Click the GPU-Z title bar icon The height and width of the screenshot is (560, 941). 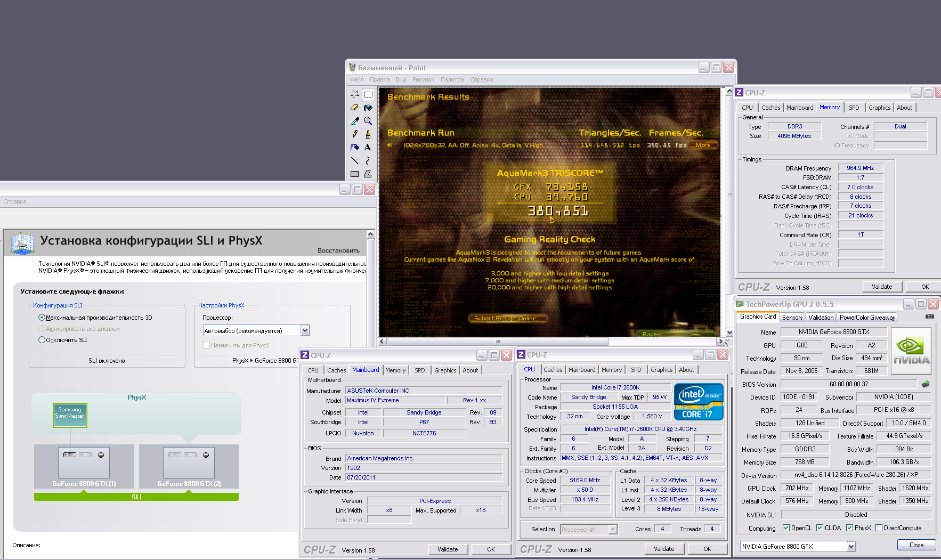740,304
